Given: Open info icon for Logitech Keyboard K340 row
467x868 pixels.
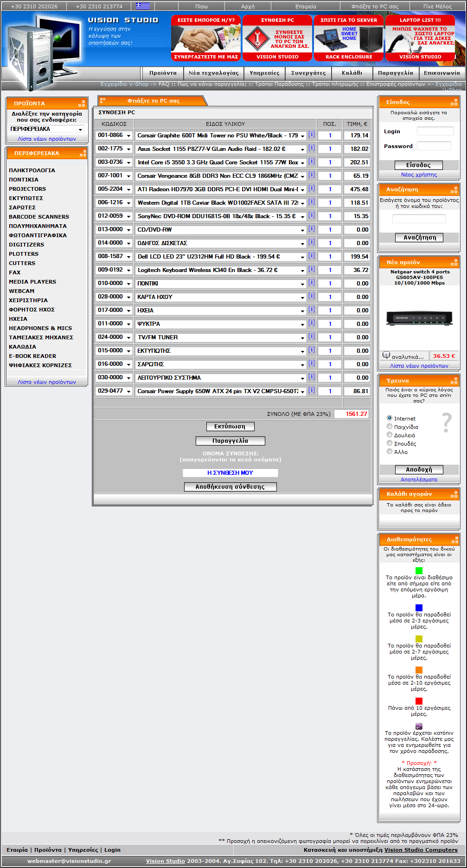Looking at the screenshot, I should coord(311,269).
